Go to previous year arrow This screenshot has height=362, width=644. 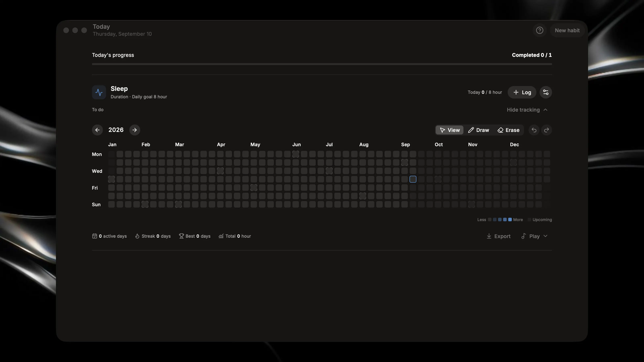pyautogui.click(x=97, y=130)
